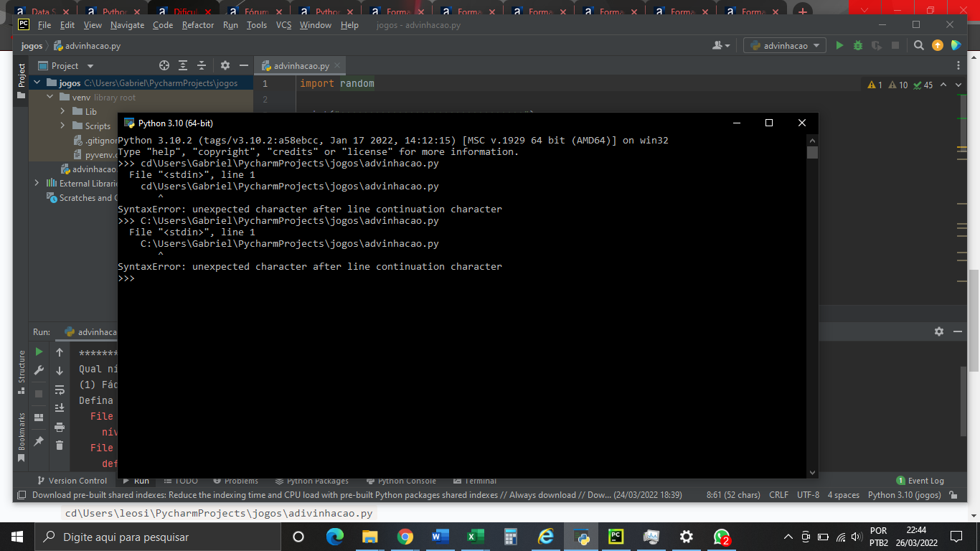This screenshot has width=980, height=551.
Task: Open Chrome from the Windows taskbar
Action: pyautogui.click(x=405, y=537)
